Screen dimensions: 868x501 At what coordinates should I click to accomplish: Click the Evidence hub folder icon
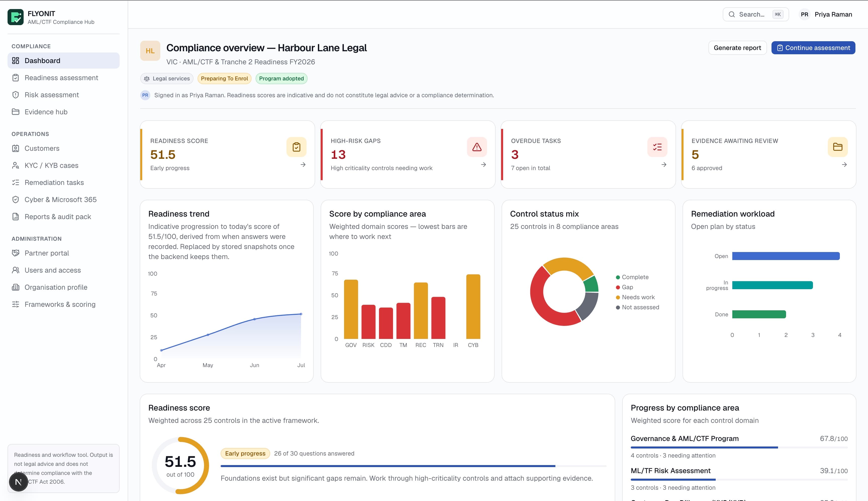click(16, 112)
